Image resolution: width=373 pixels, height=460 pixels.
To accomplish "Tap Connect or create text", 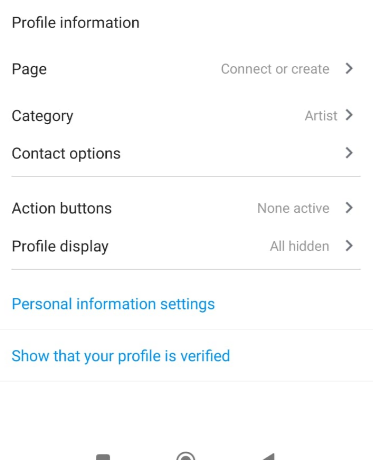I will click(x=275, y=69).
